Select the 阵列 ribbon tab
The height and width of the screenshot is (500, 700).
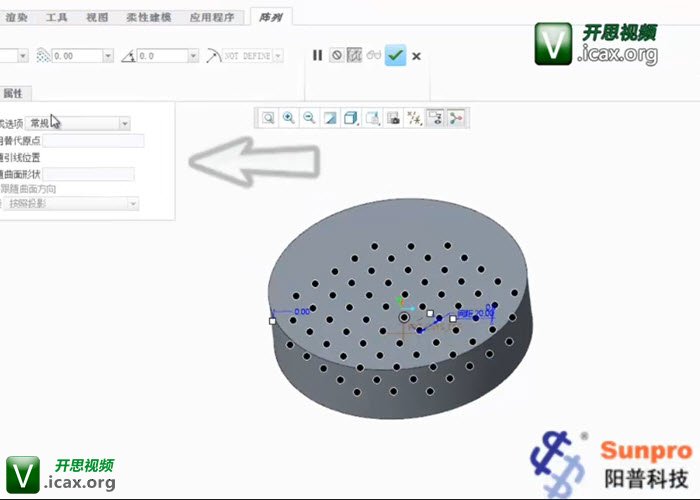pos(271,17)
